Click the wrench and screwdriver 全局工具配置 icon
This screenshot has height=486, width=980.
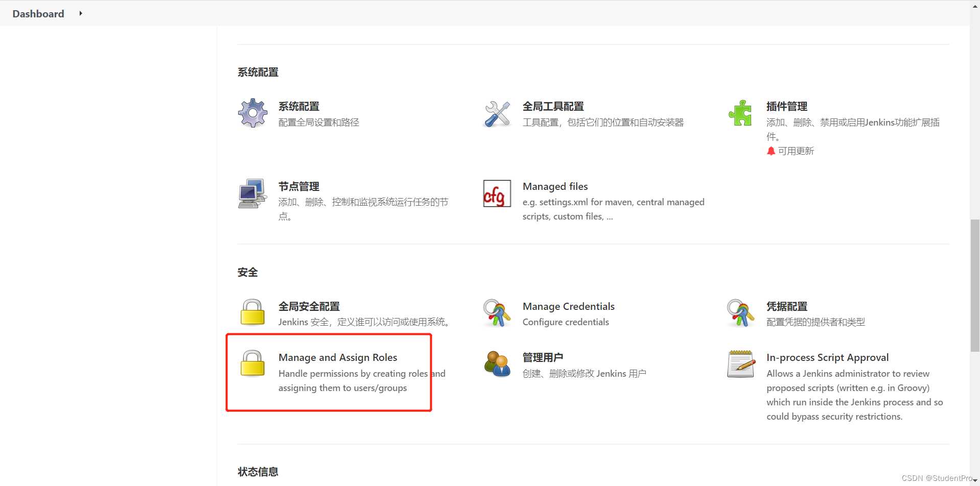(x=497, y=113)
